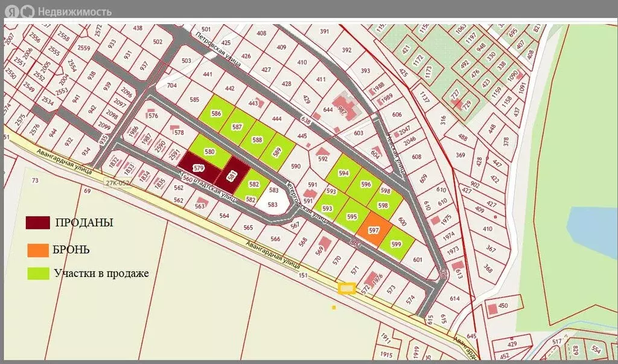Select the orange БРОНЬ legend swatch

(x=37, y=249)
